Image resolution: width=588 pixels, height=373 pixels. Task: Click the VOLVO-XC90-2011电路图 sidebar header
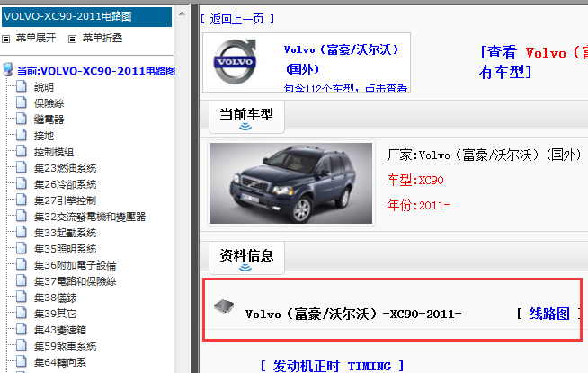86,17
